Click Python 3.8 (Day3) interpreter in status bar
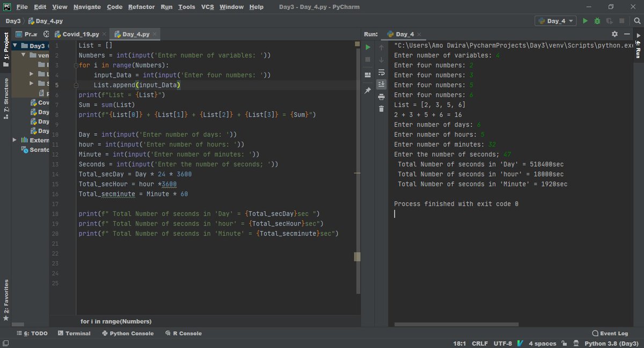Screen dimensions: 644x348 pyautogui.click(x=611, y=343)
